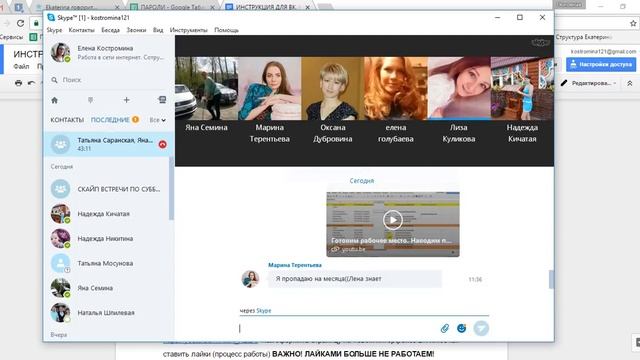Collapse Docs menus with double chevron icon
The width and height of the screenshot is (640, 360).
(x=630, y=83)
